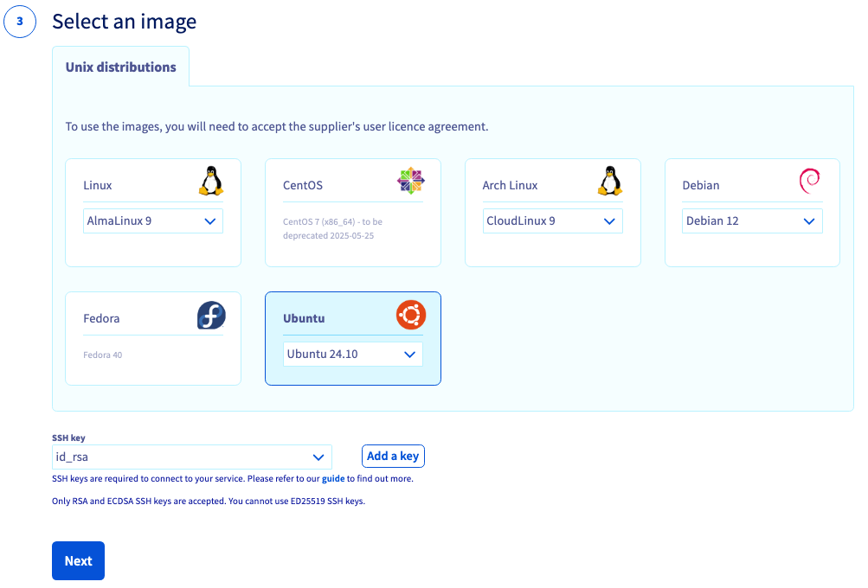Select the CentOS image card title

click(303, 185)
